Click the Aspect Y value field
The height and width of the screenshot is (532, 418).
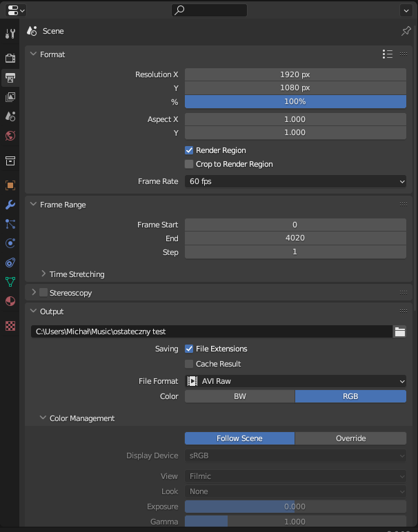coord(295,133)
